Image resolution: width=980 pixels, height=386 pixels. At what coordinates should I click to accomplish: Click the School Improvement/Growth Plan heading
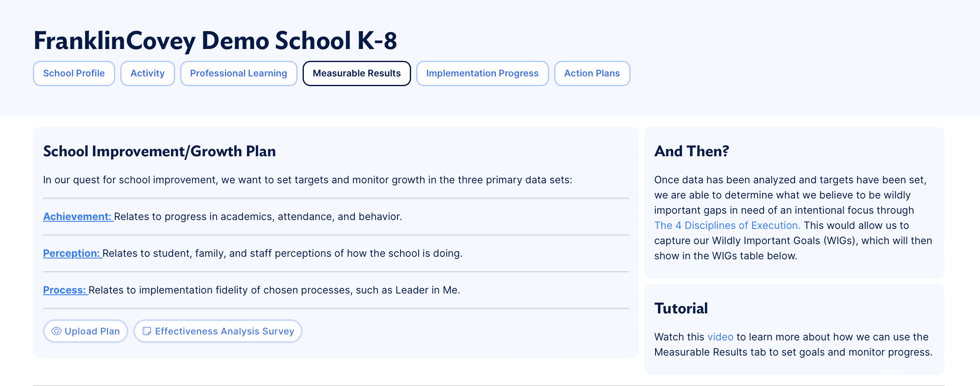coord(159,151)
